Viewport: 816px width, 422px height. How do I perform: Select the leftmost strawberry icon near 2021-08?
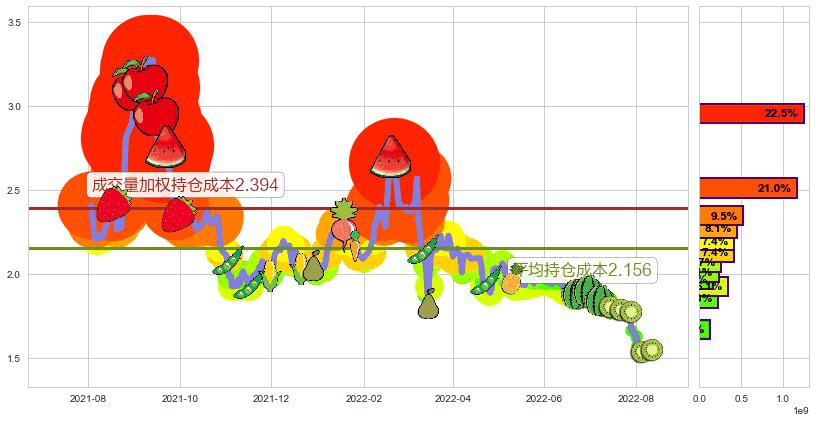pyautogui.click(x=112, y=204)
